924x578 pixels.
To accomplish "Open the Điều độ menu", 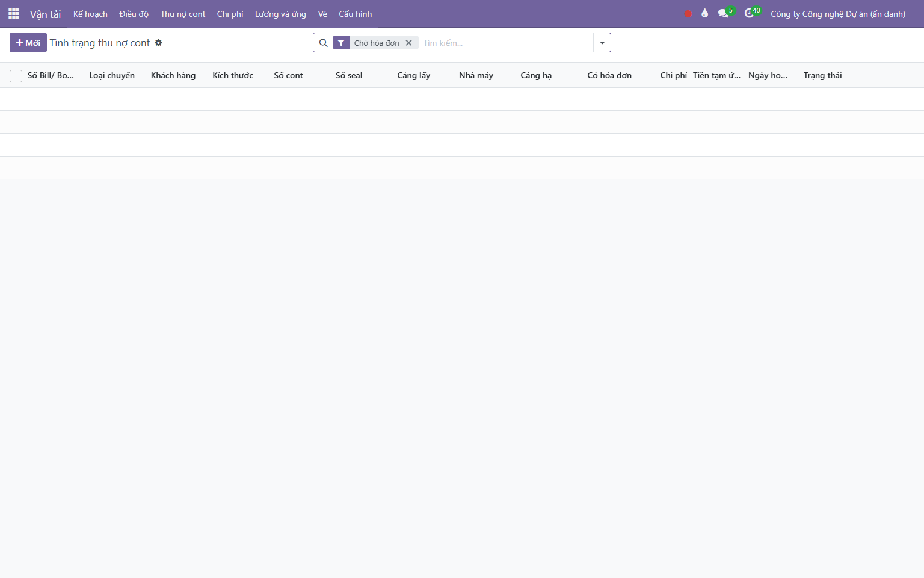I will point(134,14).
